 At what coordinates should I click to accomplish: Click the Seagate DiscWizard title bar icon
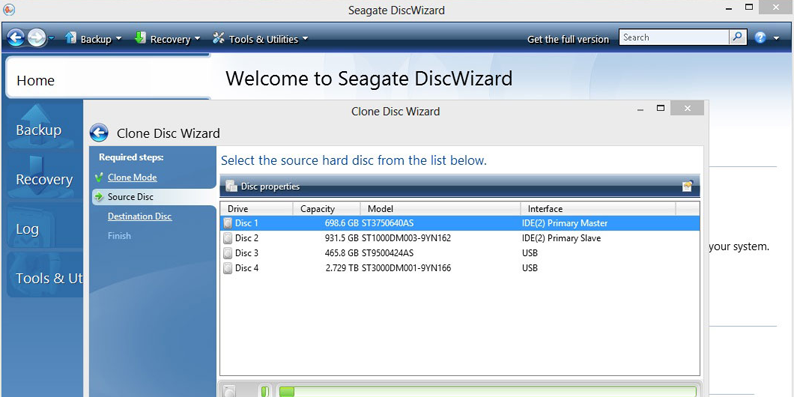pos(9,10)
